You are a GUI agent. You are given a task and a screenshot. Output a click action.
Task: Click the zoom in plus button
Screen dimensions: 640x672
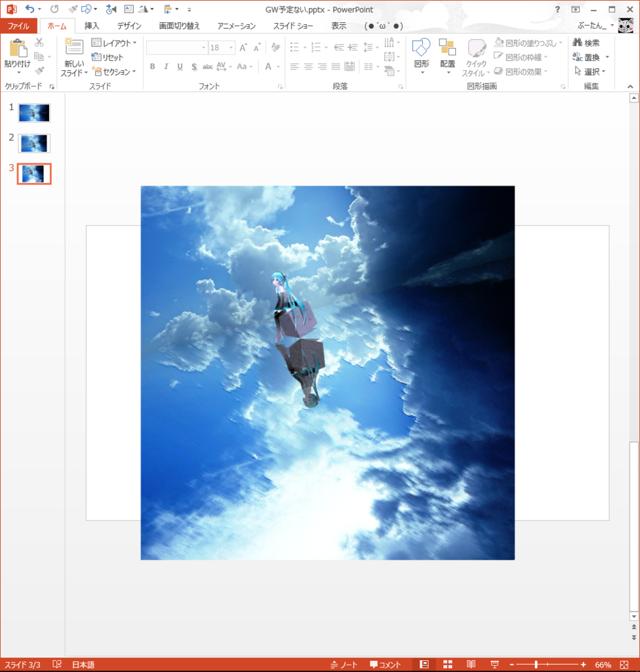tap(584, 664)
